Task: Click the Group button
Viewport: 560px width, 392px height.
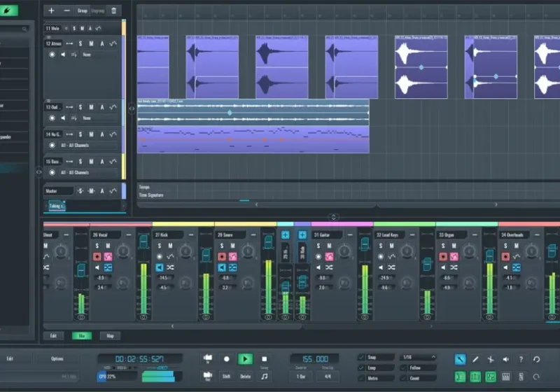Action: [x=83, y=10]
